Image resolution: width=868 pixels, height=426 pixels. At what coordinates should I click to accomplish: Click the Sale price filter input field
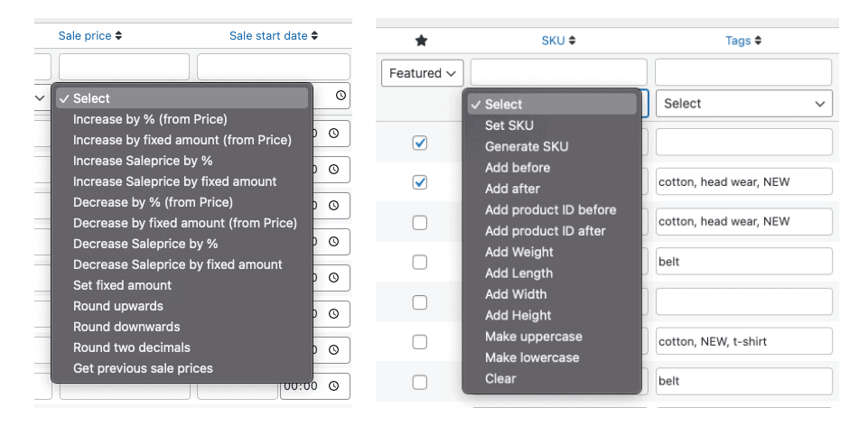coord(124,67)
